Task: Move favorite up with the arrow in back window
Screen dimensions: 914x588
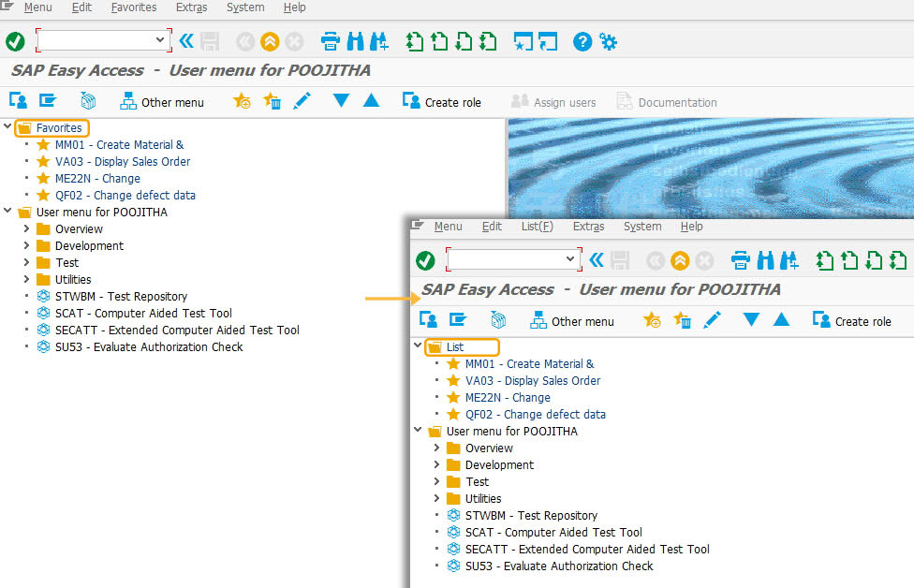Action: coord(371,100)
